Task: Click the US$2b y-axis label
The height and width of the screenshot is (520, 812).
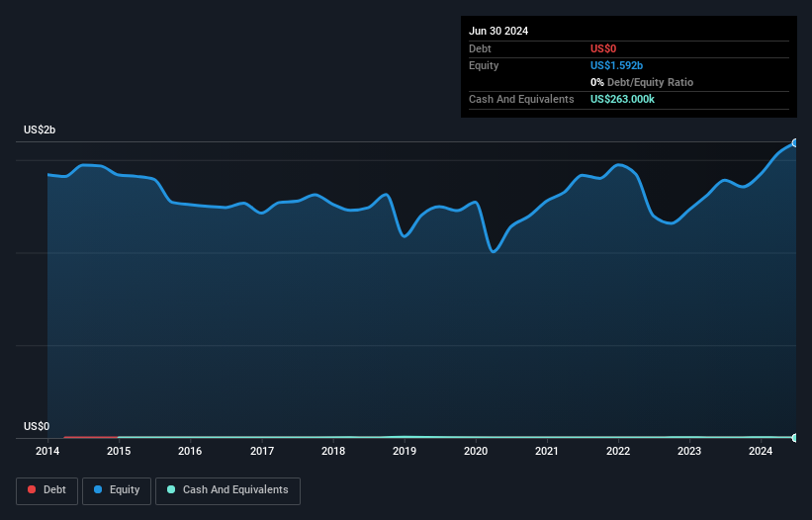Action: [40, 130]
